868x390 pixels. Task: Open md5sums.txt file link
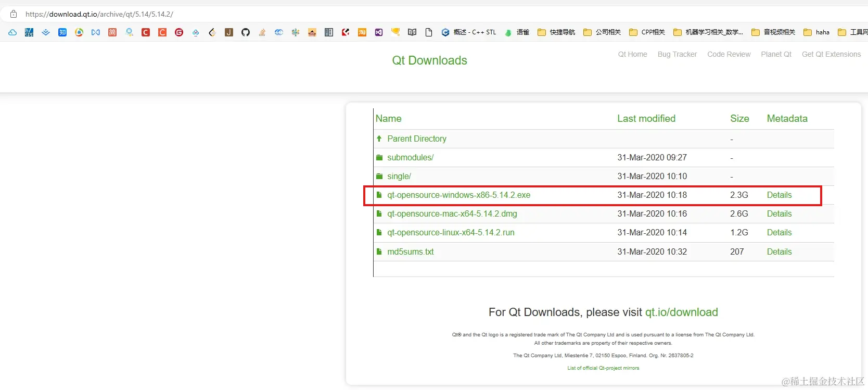point(410,251)
